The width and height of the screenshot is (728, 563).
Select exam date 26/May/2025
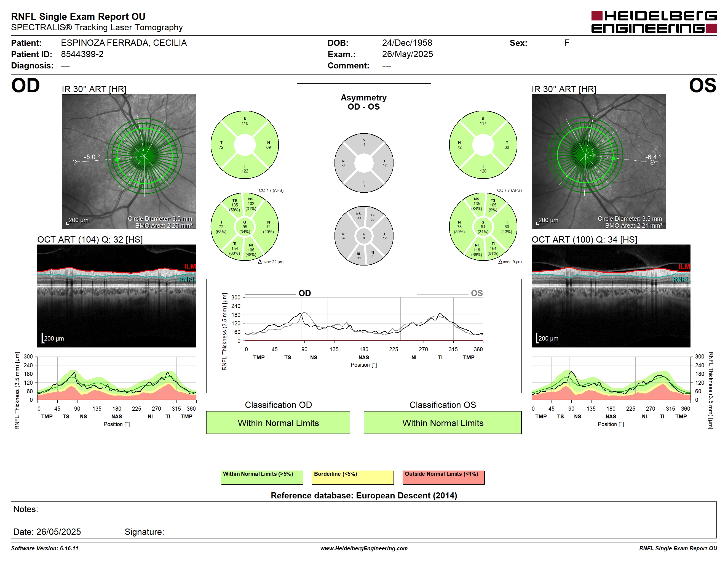click(x=407, y=54)
